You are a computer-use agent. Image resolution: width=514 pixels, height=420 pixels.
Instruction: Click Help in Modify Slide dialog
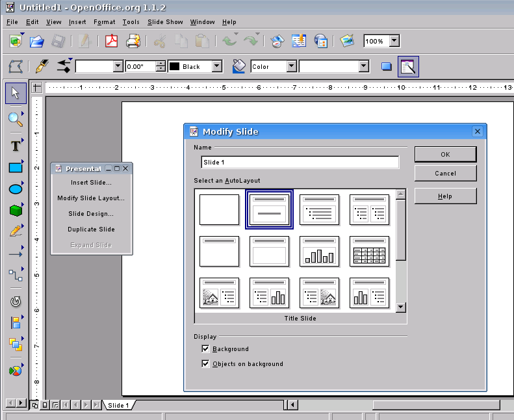tap(445, 196)
